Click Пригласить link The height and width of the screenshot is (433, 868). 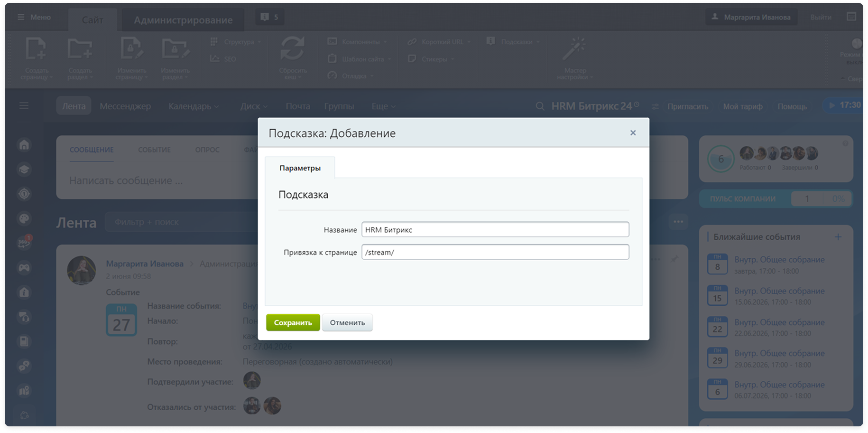tap(687, 106)
